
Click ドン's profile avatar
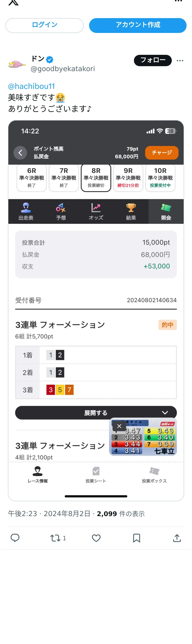(x=17, y=64)
